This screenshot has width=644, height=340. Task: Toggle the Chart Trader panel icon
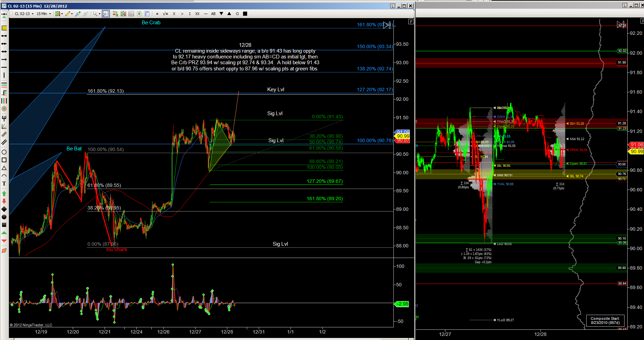(x=115, y=14)
